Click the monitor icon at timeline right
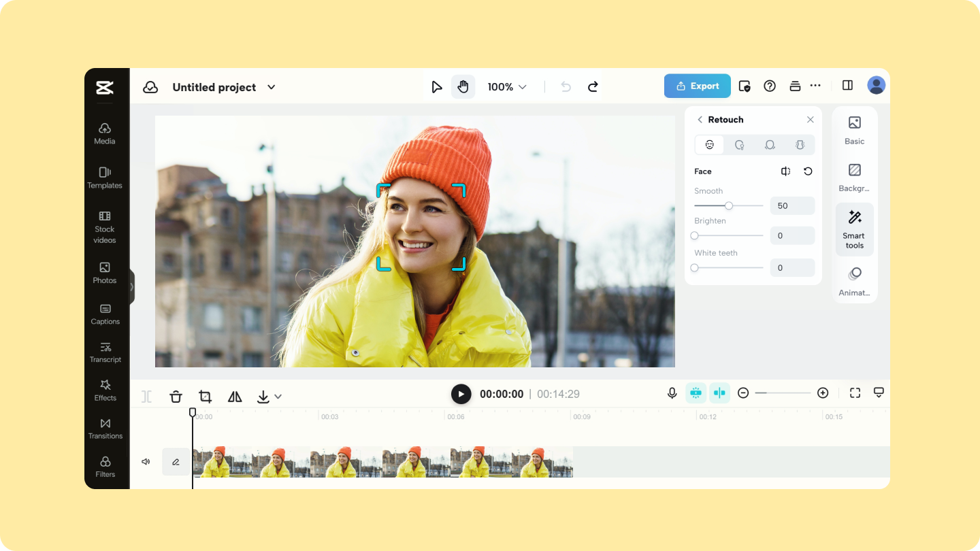 pyautogui.click(x=879, y=393)
